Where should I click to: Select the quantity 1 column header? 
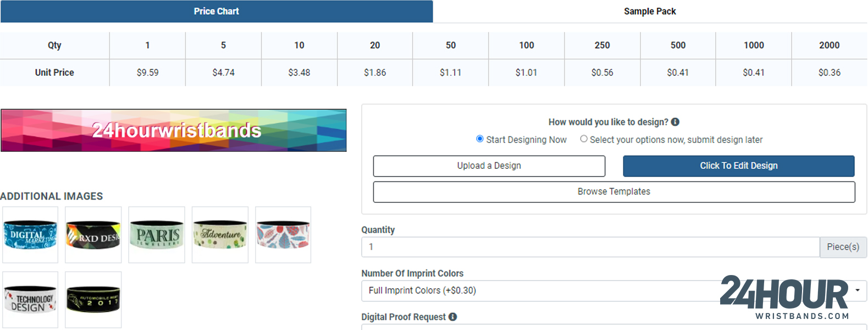(x=147, y=46)
